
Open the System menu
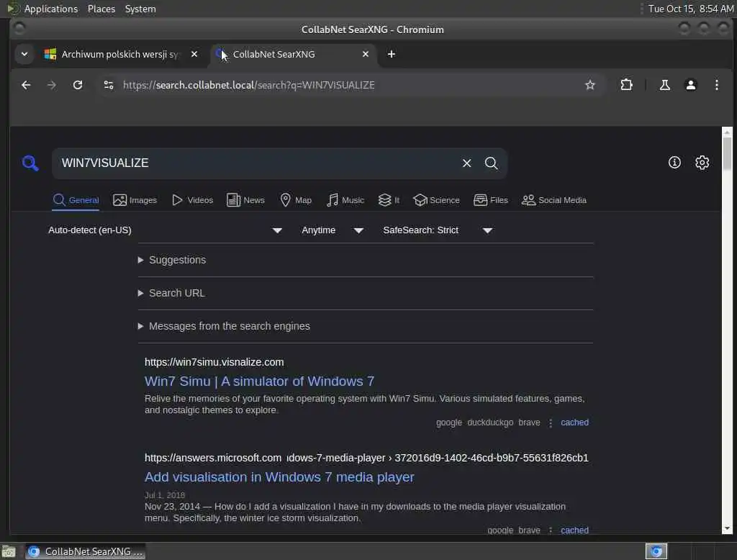140,9
